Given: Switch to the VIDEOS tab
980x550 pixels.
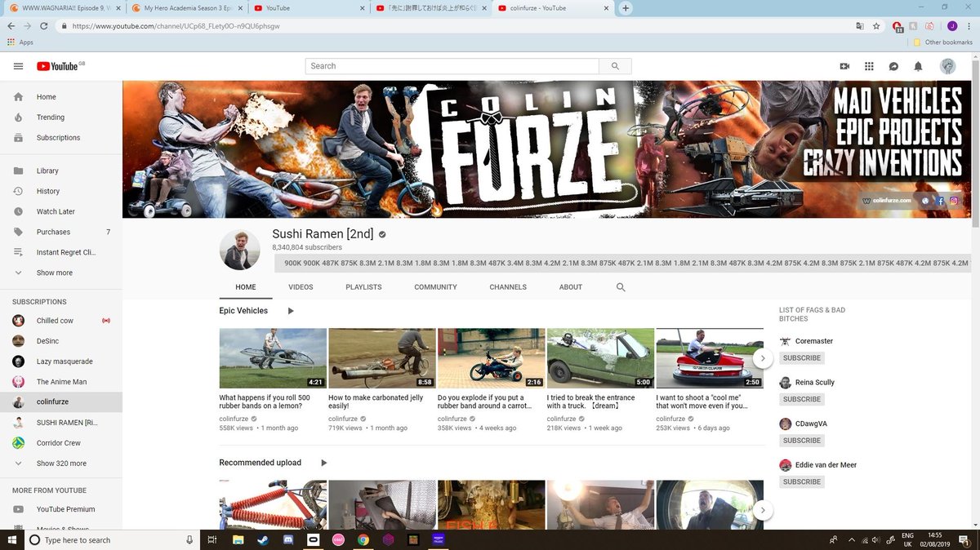Looking at the screenshot, I should tap(301, 287).
